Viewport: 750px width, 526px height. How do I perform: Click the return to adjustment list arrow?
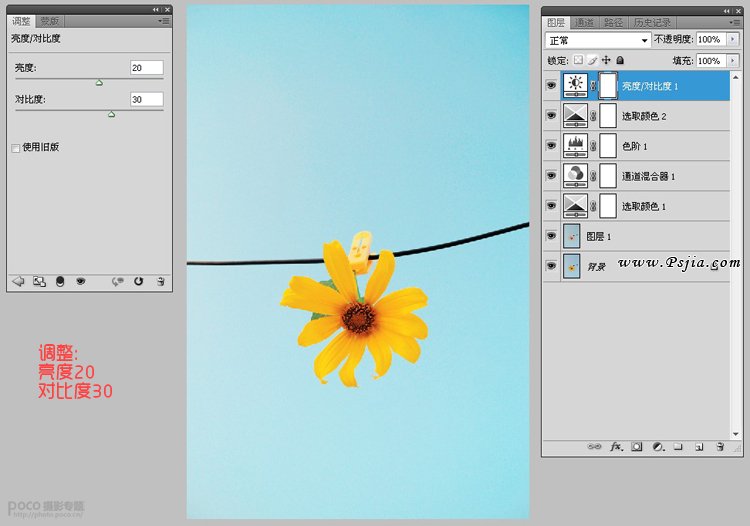click(x=18, y=282)
